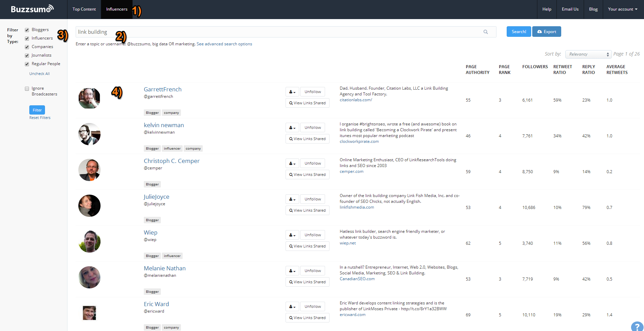
Task: Click GarrettFrench's add-to-list person icon
Action: (x=292, y=92)
